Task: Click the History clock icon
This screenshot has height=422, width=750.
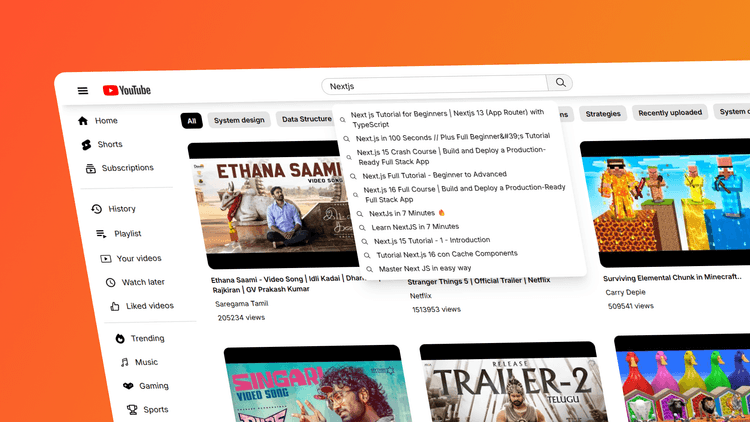Action: [x=97, y=209]
